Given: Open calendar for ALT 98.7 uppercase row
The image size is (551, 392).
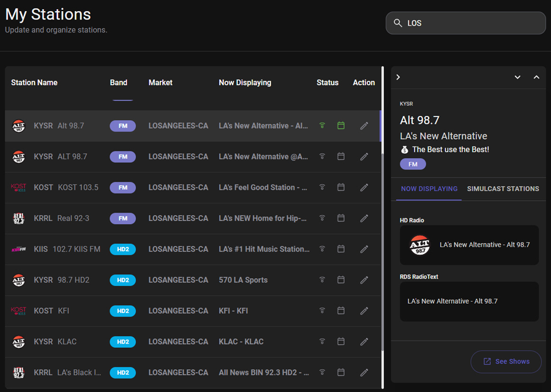Looking at the screenshot, I should pyautogui.click(x=341, y=156).
